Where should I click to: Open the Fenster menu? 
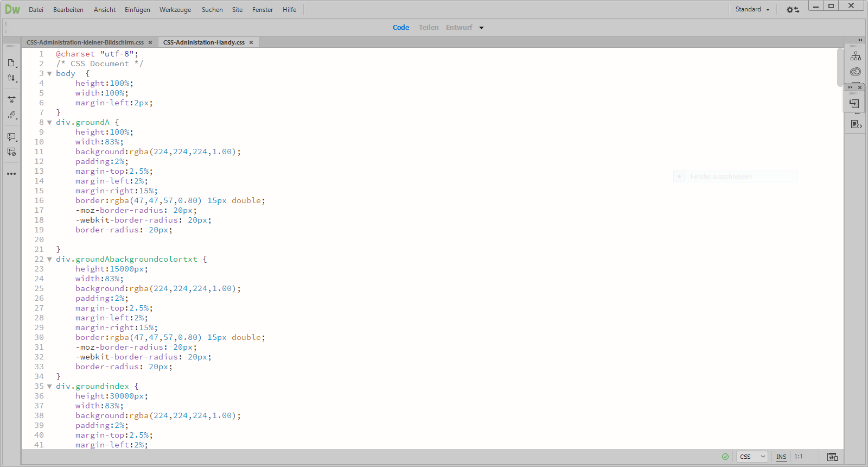coord(263,10)
